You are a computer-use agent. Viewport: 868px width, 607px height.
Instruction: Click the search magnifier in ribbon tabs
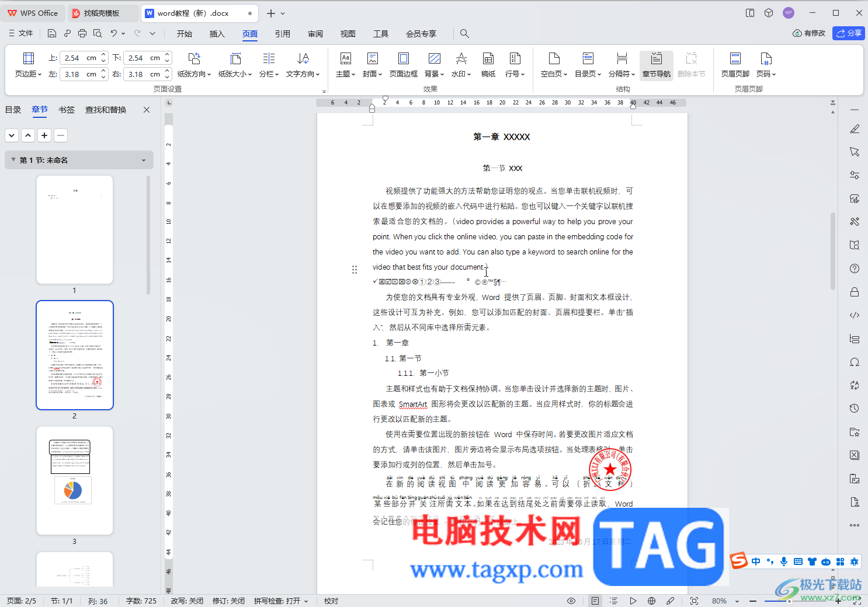464,33
